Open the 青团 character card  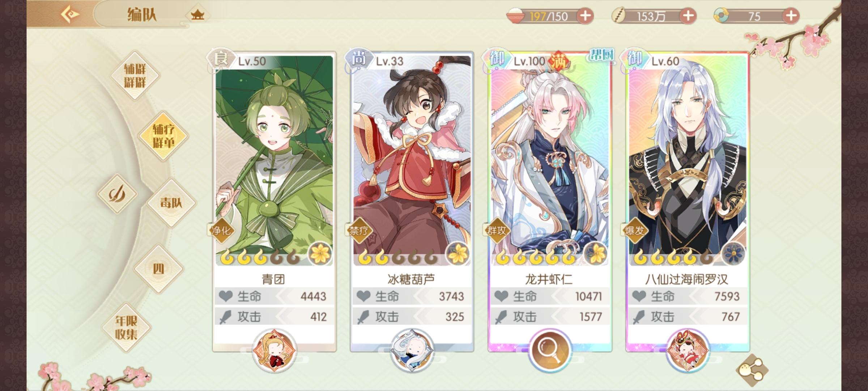tap(274, 201)
